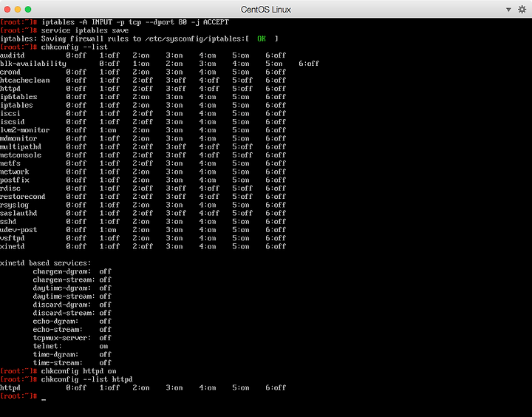Click the 'multipathd' service name
This screenshot has height=417, width=532.
pyautogui.click(x=21, y=146)
